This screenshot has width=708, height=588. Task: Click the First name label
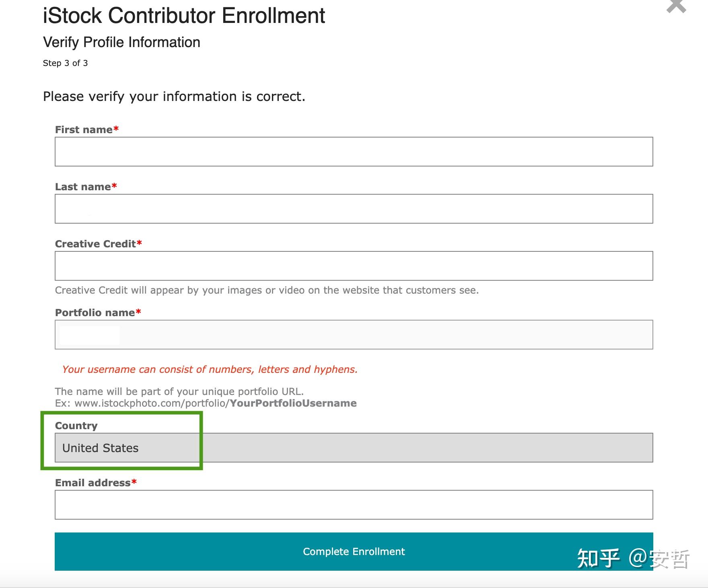(x=84, y=130)
